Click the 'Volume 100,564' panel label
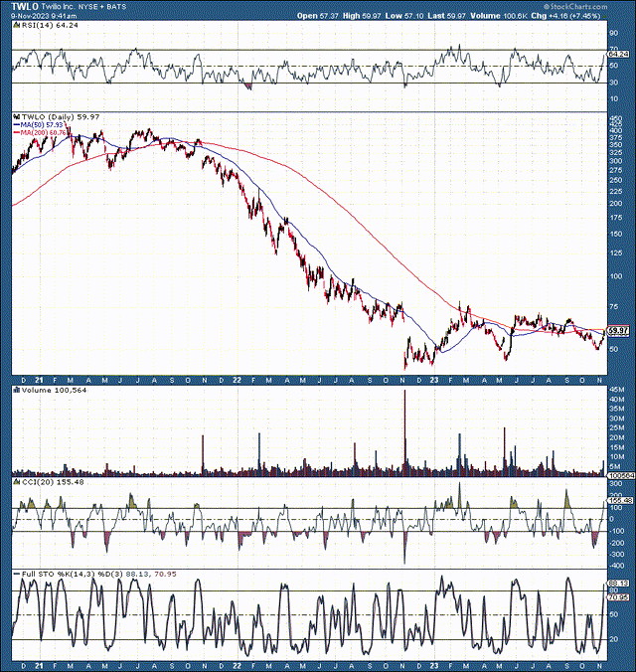636x672 pixels. pyautogui.click(x=54, y=390)
